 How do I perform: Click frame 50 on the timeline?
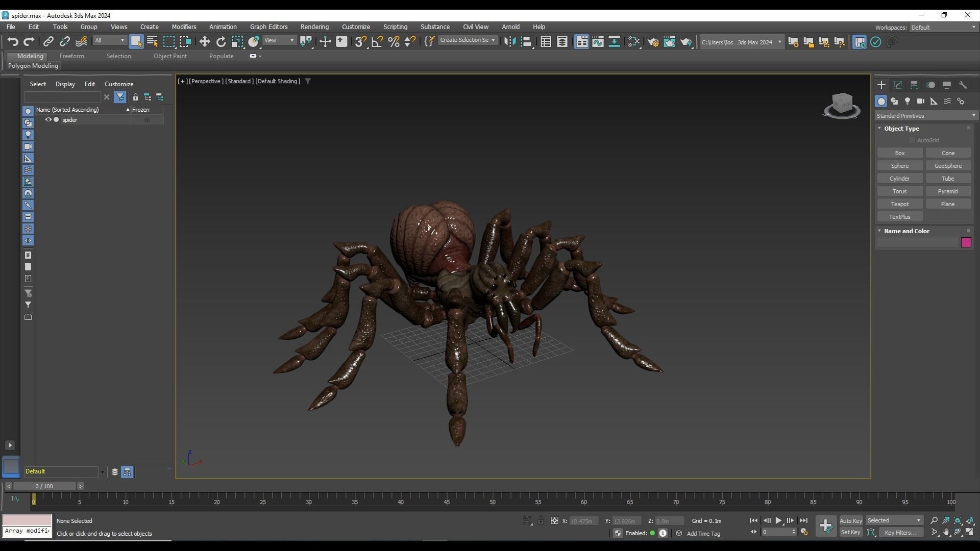coord(493,502)
